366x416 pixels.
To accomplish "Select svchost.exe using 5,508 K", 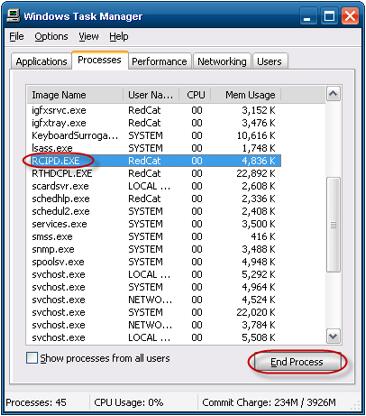I will 154,338.
